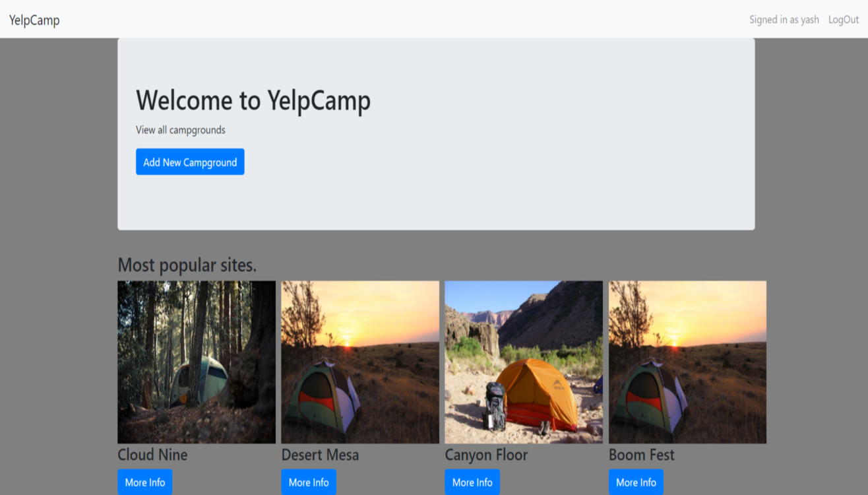868x495 pixels.
Task: Click the black backpack in Canyon Floor photo
Action: pos(494,405)
